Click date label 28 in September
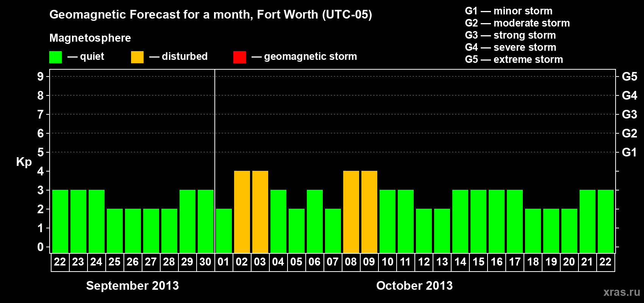Viewport: 644px width, 303px height. pyautogui.click(x=169, y=262)
